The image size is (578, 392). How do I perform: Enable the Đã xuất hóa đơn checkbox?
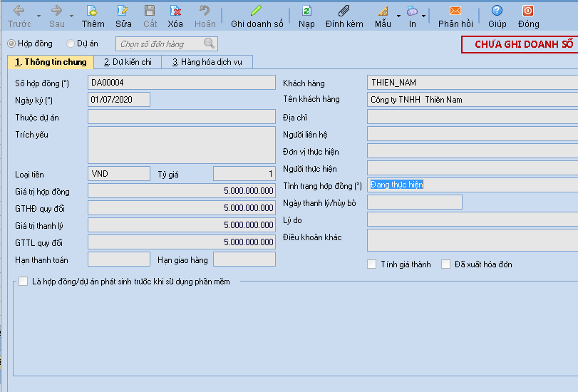pos(446,264)
